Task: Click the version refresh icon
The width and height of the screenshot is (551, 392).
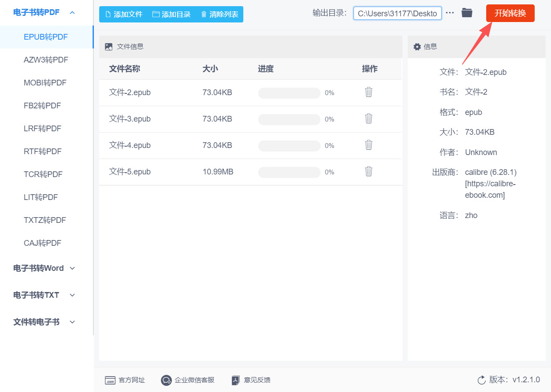Action: click(x=481, y=380)
